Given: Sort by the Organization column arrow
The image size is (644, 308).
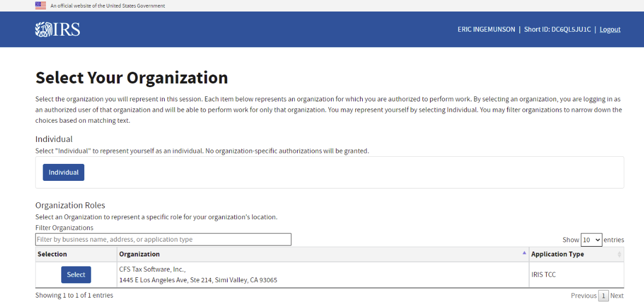Looking at the screenshot, I should pyautogui.click(x=524, y=253).
